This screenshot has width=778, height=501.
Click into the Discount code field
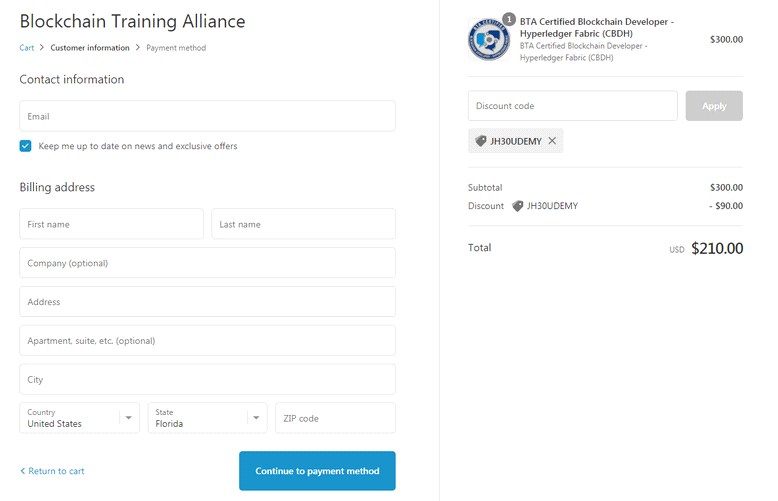573,106
